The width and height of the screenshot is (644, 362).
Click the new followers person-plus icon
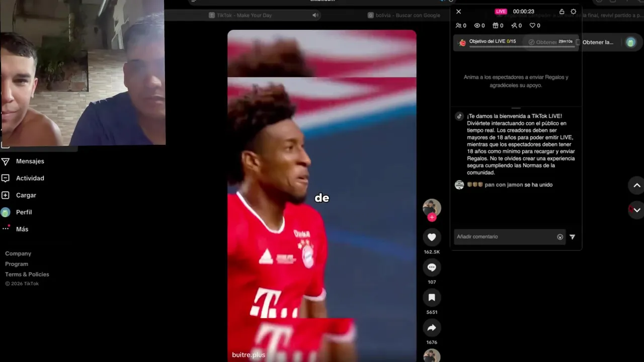(x=514, y=26)
